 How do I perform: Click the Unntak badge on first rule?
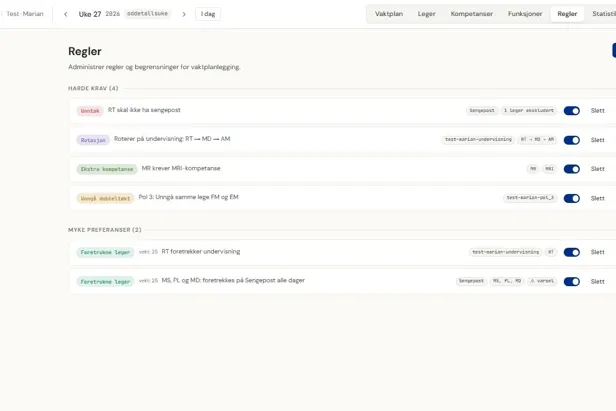point(90,111)
